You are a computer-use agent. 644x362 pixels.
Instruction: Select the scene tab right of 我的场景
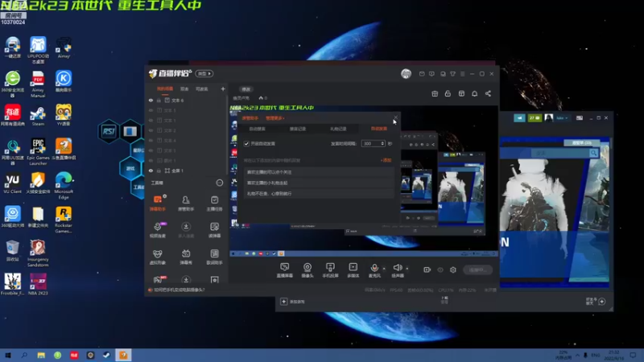click(x=184, y=88)
